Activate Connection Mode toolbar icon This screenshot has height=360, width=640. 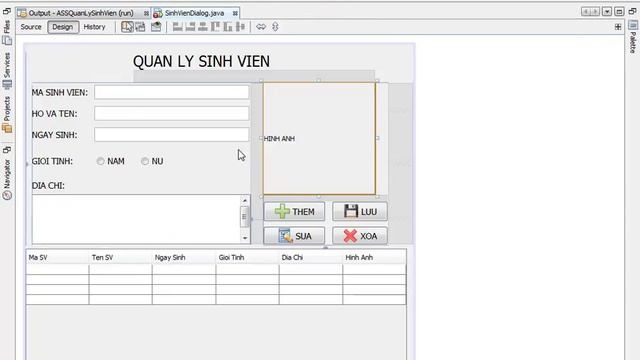click(x=140, y=27)
